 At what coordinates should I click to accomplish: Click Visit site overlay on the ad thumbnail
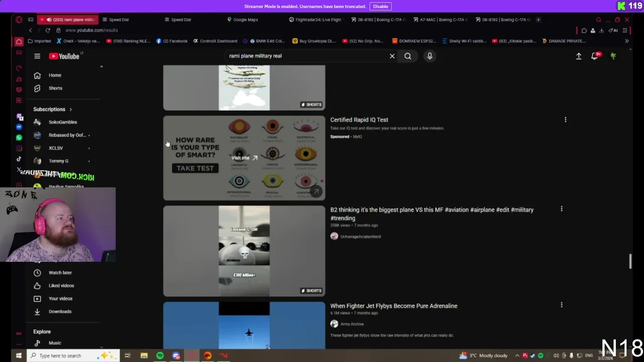tap(244, 158)
